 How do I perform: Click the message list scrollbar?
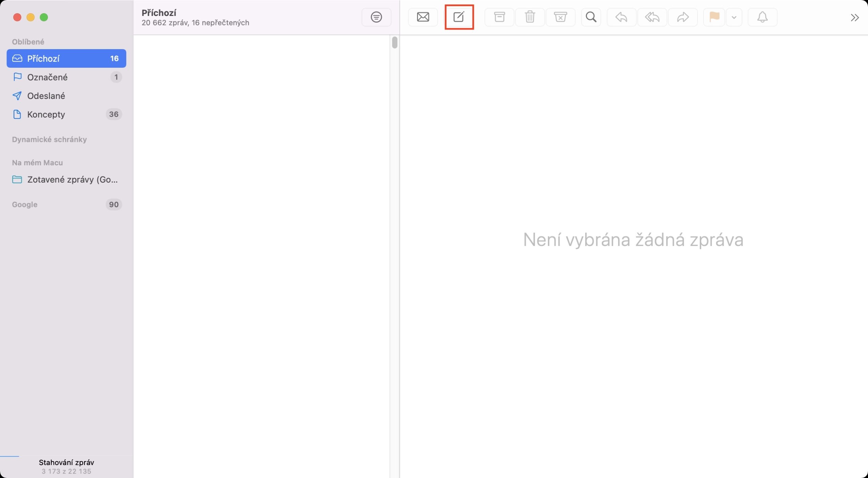(x=394, y=43)
